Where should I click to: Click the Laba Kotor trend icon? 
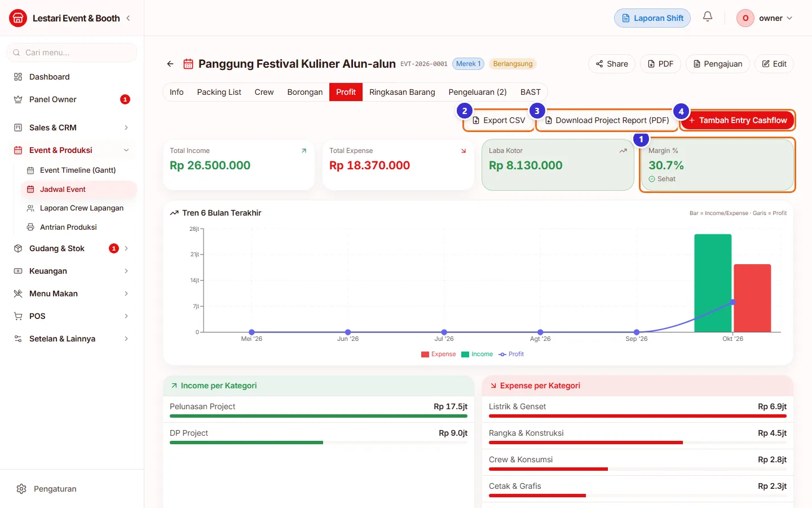[x=623, y=151]
